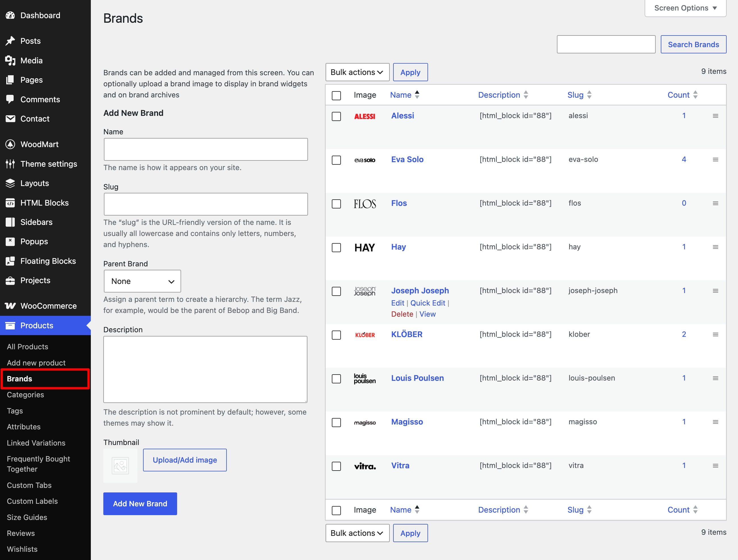Click the Magisso row drag handle

pos(715,422)
